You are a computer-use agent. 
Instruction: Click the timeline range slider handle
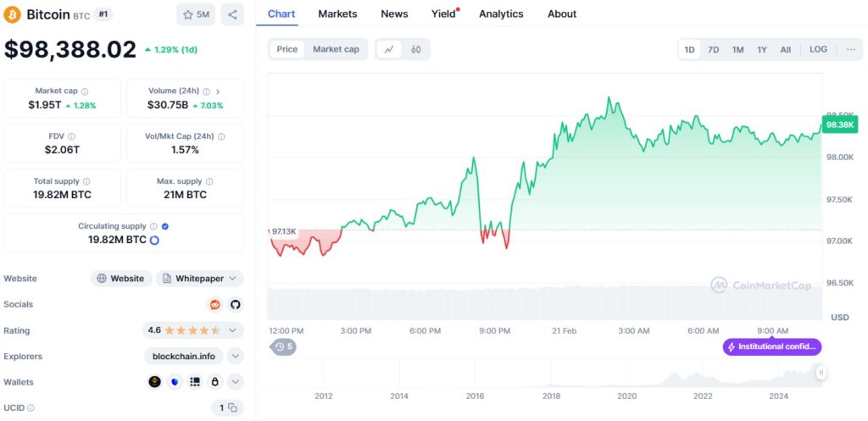(821, 373)
